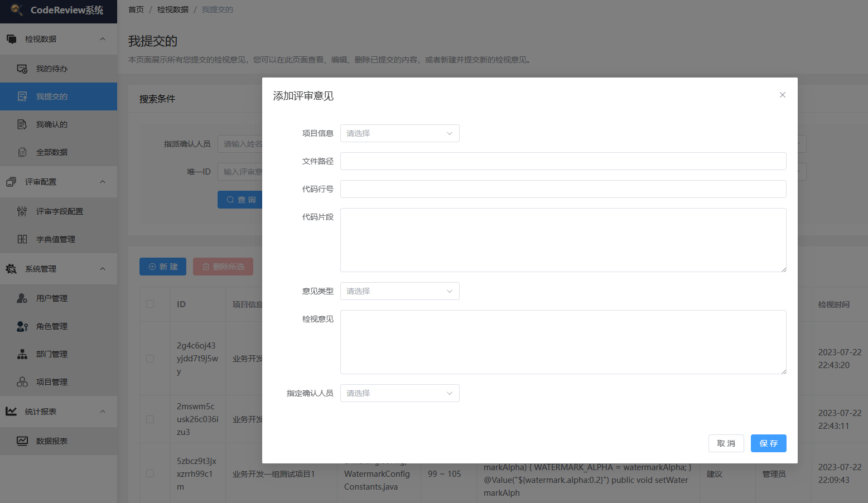Click the 部门管理 org chart icon
Viewport: 868px width, 503px height.
22,354
